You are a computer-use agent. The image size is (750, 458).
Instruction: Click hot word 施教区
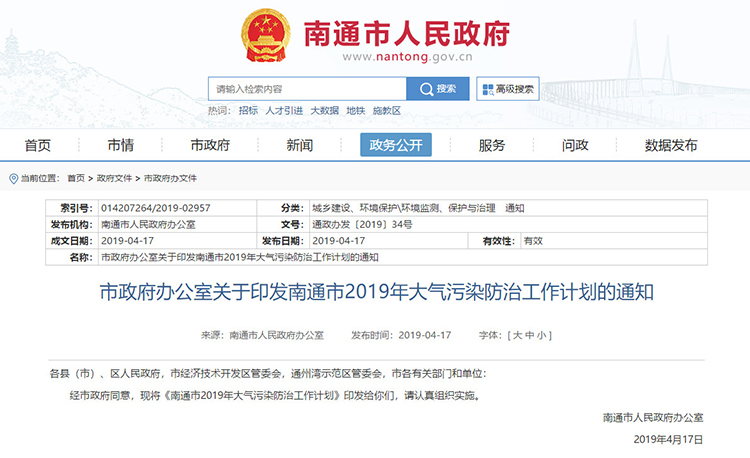point(386,111)
